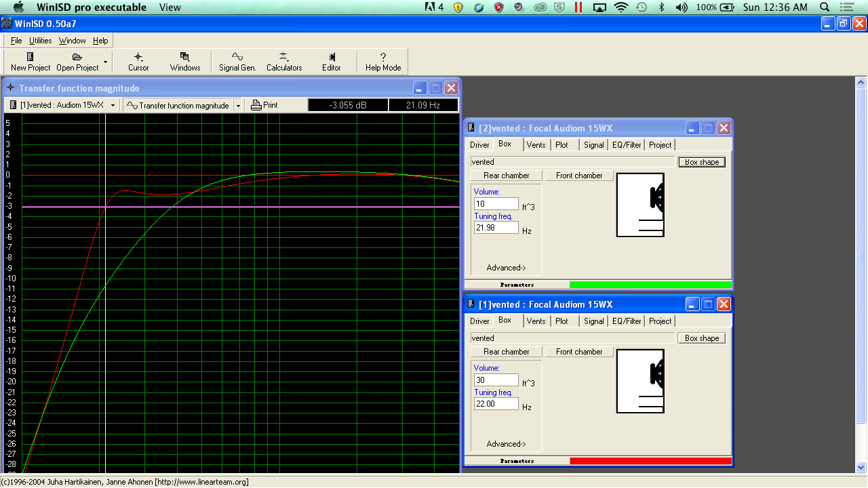Click Front chamber in [2]vented window
The height and width of the screenshot is (488, 868).
tap(579, 176)
